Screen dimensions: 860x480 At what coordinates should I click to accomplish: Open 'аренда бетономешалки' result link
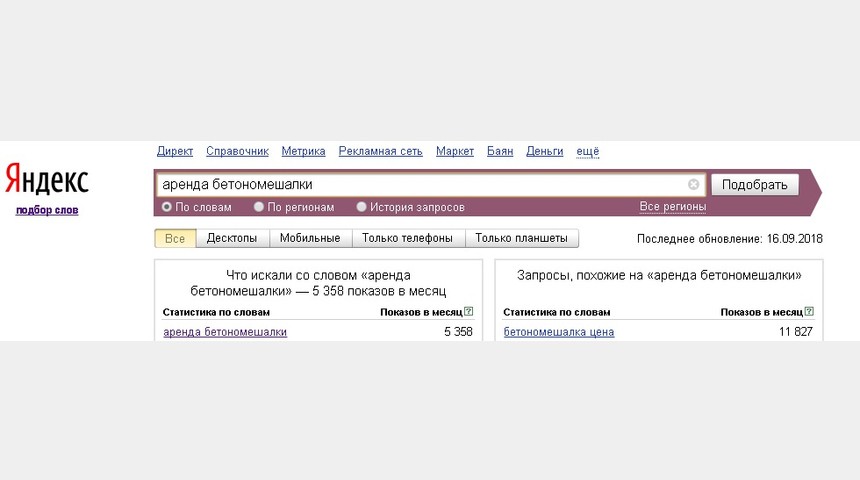(225, 332)
